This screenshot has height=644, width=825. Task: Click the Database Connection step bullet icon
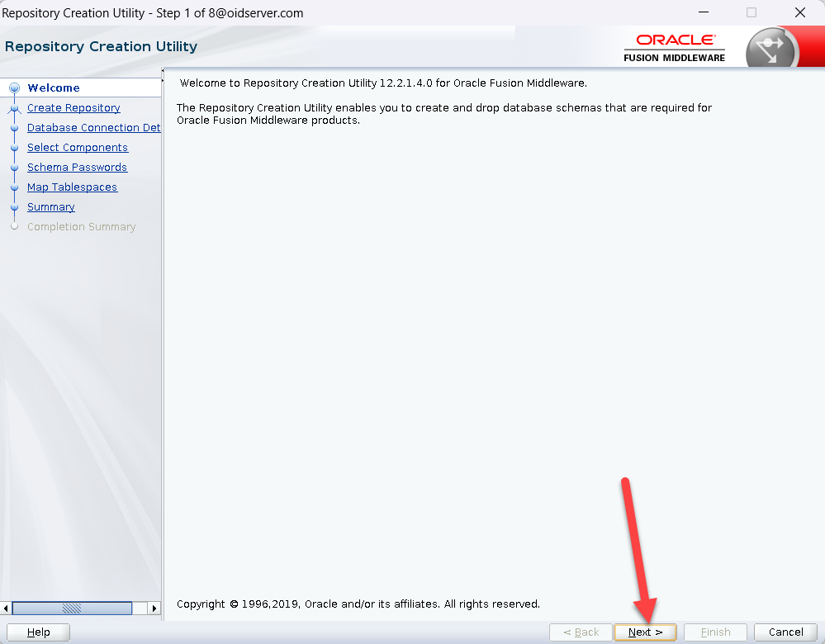pos(14,128)
